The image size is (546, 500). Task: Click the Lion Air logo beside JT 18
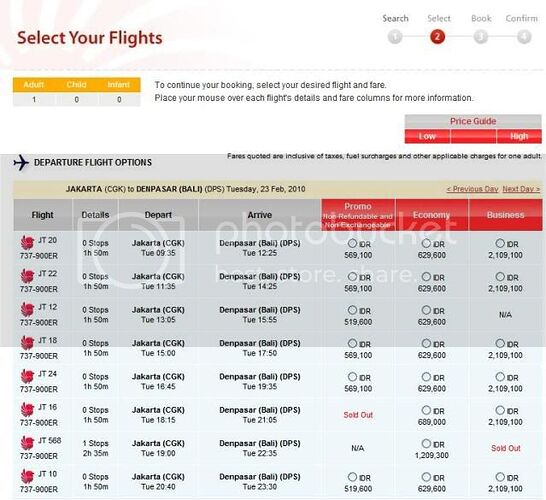click(x=27, y=342)
